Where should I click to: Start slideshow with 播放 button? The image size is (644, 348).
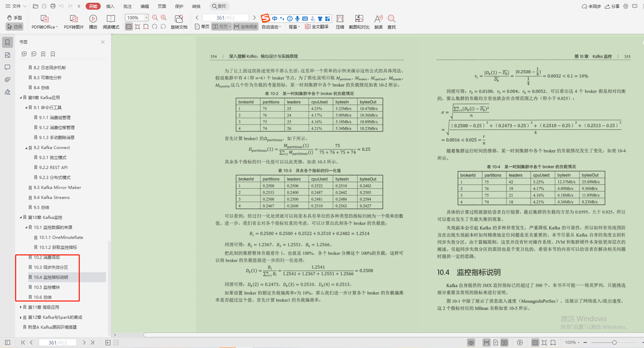click(x=93, y=22)
